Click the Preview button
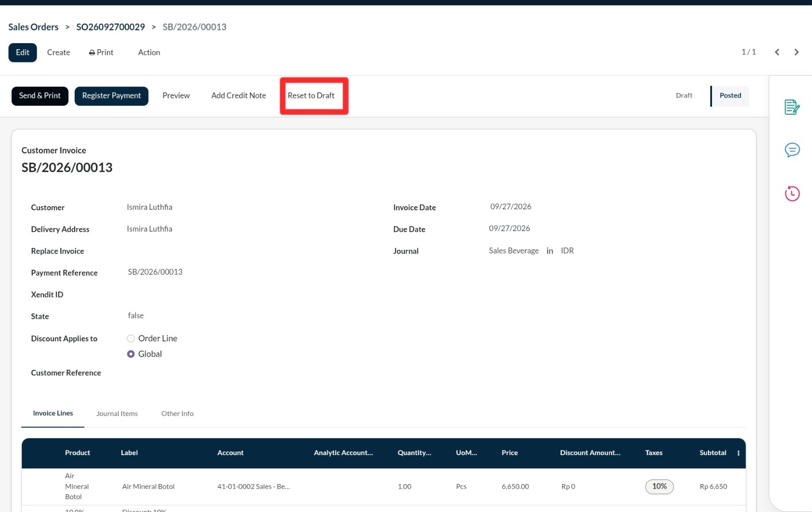The image size is (812, 512). pos(176,95)
